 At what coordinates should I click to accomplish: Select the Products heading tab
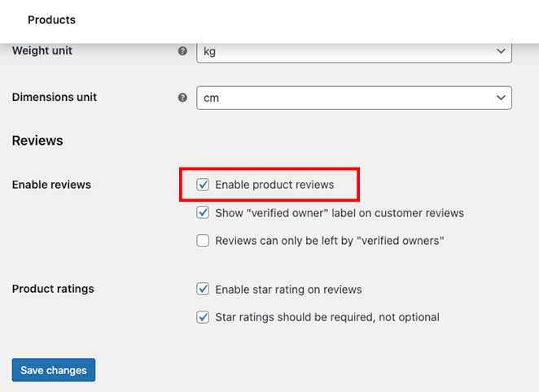[51, 20]
